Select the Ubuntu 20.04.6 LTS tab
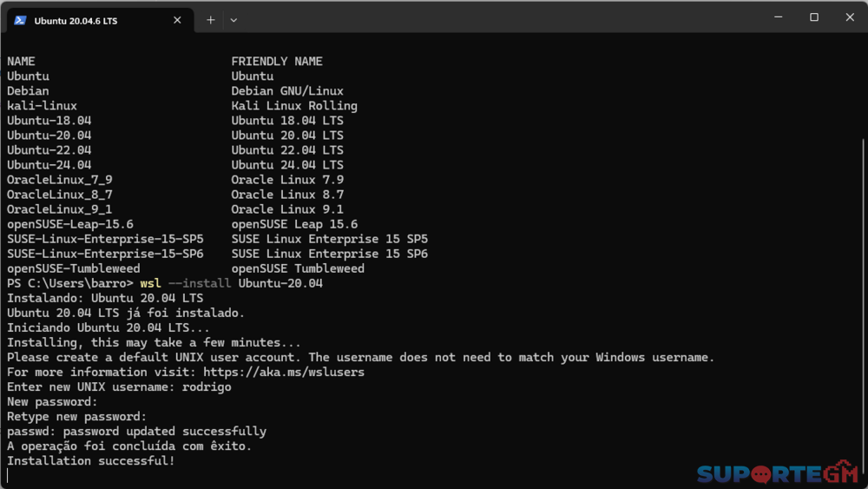Viewport: 868px width, 489px height. point(87,21)
